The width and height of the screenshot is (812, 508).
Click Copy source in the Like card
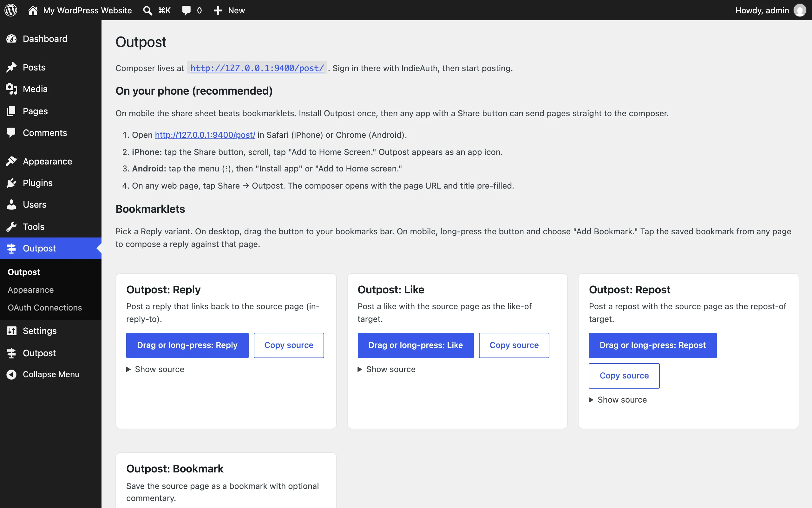click(514, 345)
